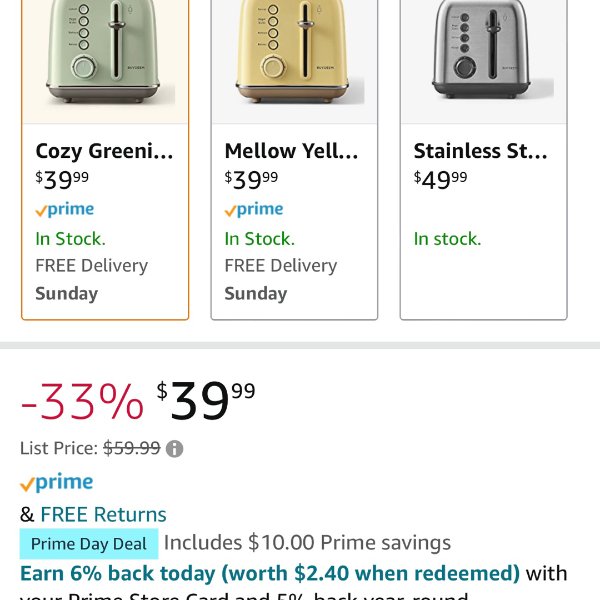Click In Stock text on yellow option

(x=259, y=239)
